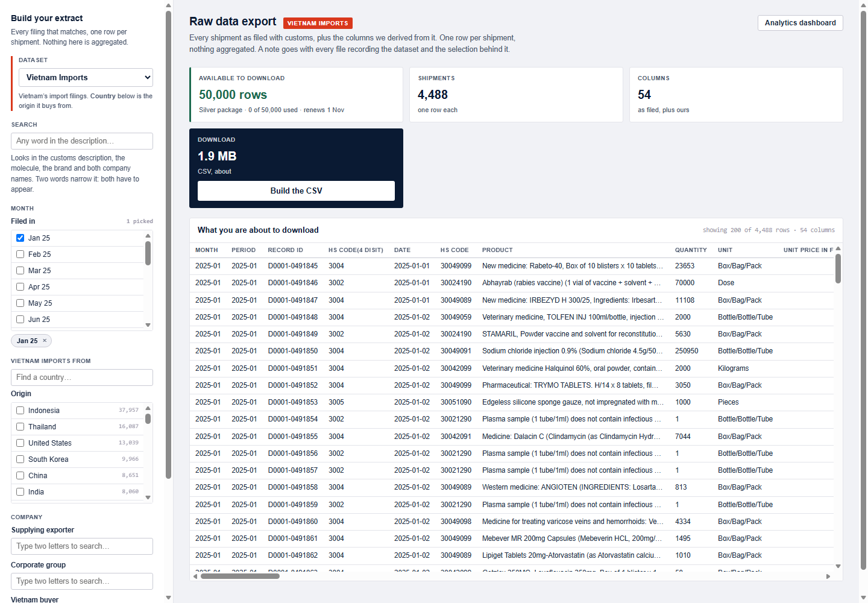This screenshot has width=868, height=603.
Task: Click the Mebever MR 200mg Capsules product
Action: [x=572, y=538]
